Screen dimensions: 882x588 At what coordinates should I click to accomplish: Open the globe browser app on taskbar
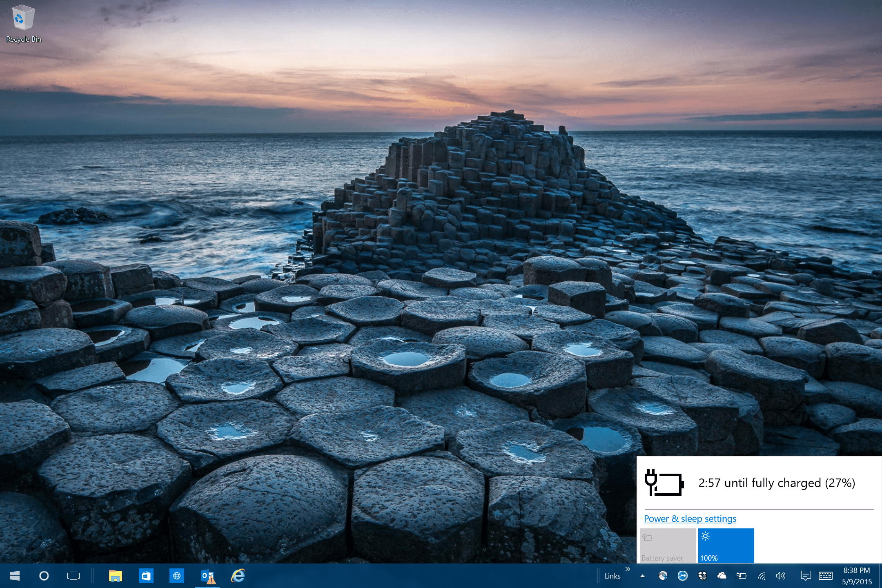pyautogui.click(x=177, y=576)
